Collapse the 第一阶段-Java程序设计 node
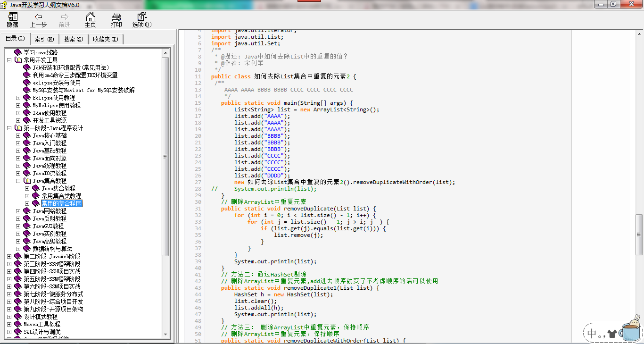 pos(9,128)
